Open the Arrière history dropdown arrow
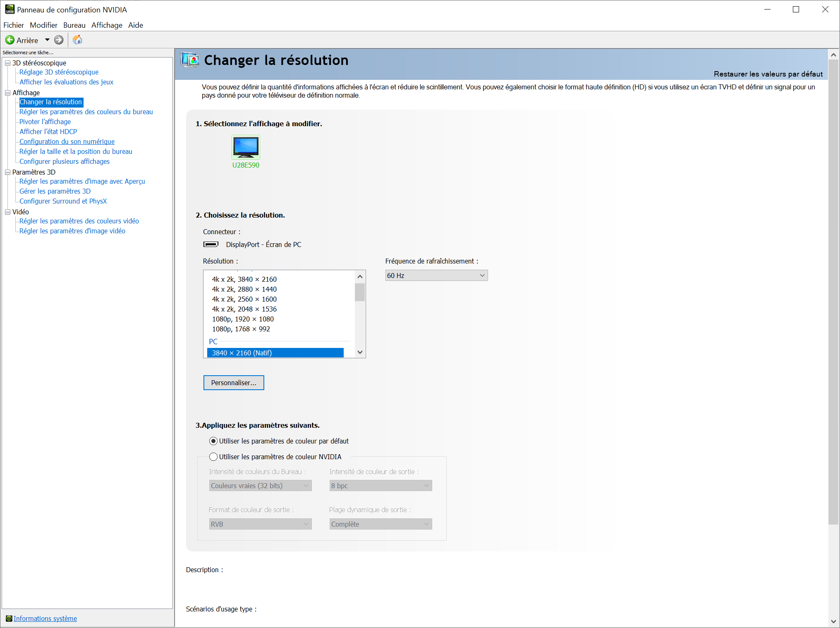The height and width of the screenshot is (628, 840). pyautogui.click(x=47, y=40)
